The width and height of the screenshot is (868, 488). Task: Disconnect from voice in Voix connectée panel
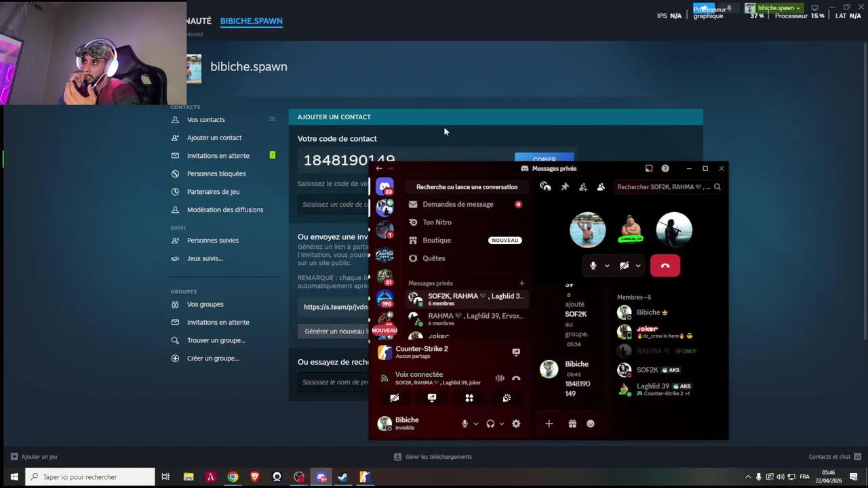point(516,378)
